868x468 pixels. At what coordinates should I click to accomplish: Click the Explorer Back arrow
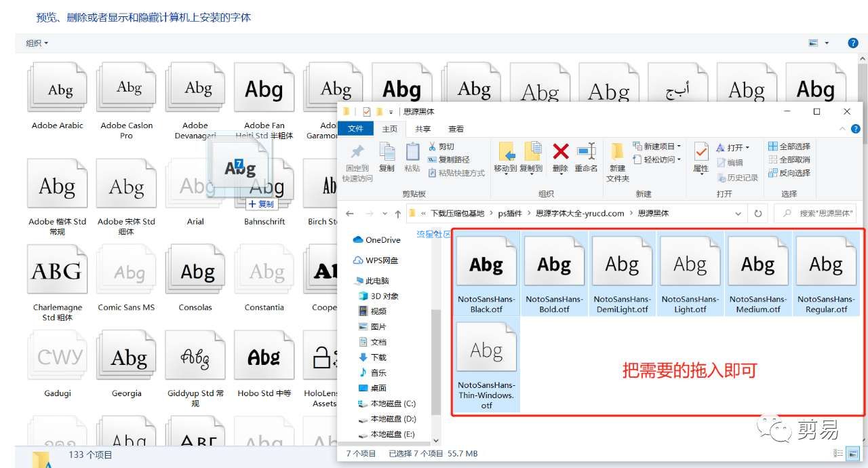coord(350,213)
